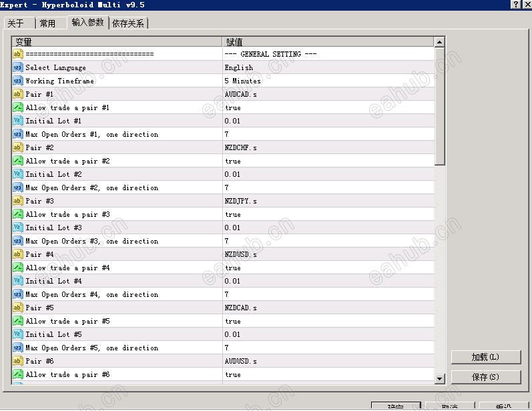Select the true value for pair #2
Screen dimensions: 532x411
tap(328, 161)
